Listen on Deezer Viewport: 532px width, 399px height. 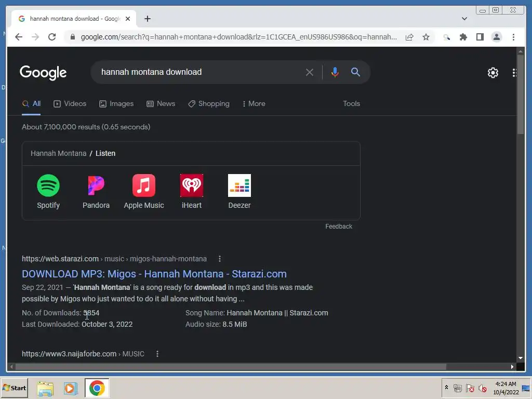(240, 192)
